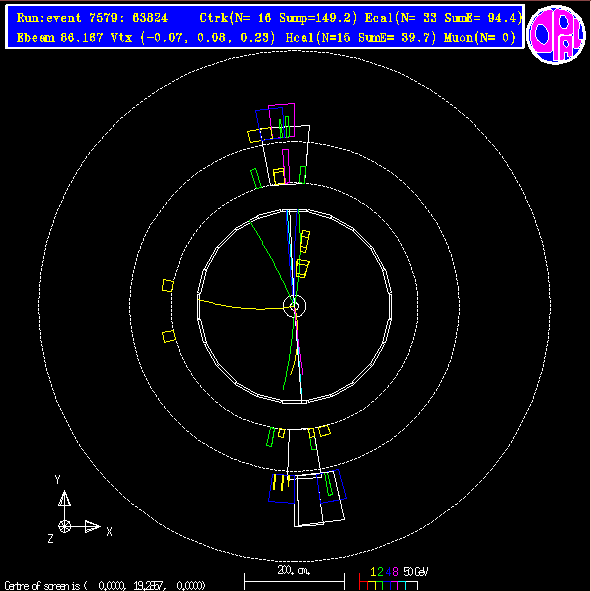Click the magenta calorimeter block at top

coord(282,120)
